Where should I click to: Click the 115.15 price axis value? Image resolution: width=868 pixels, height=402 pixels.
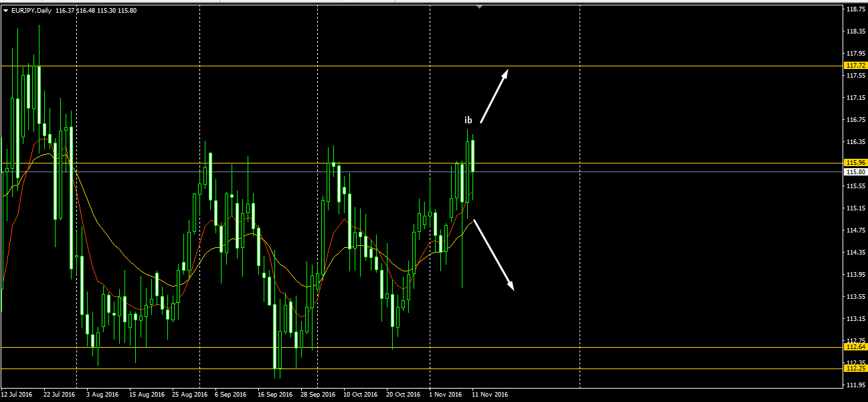click(x=855, y=208)
